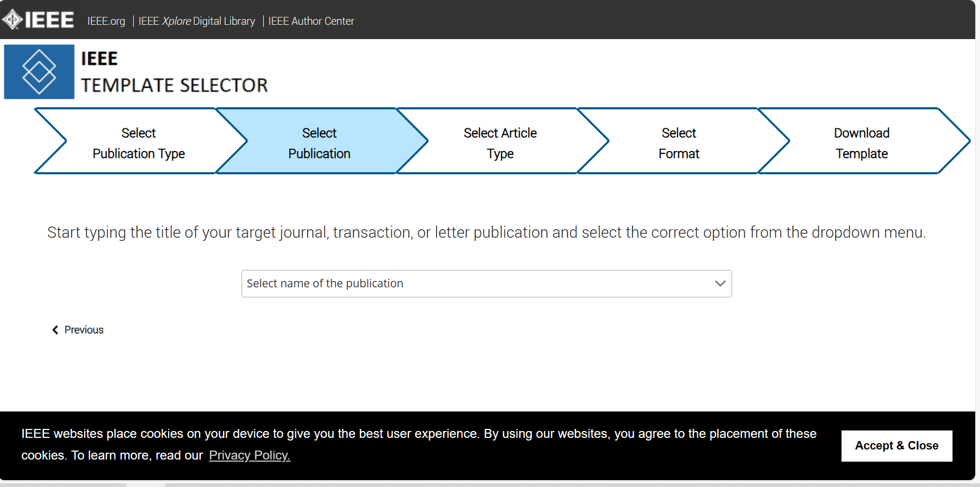Click the Previous button label
980x487 pixels.
[x=84, y=330]
